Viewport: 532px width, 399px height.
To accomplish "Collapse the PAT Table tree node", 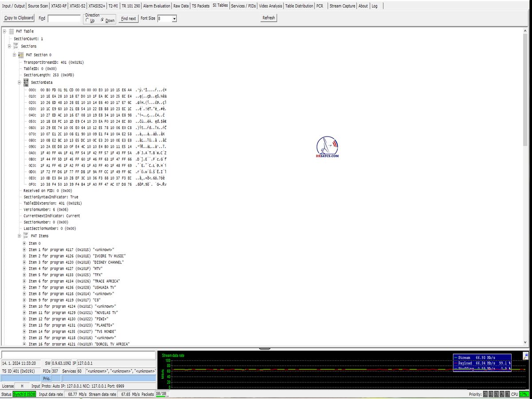I will coord(4,31).
